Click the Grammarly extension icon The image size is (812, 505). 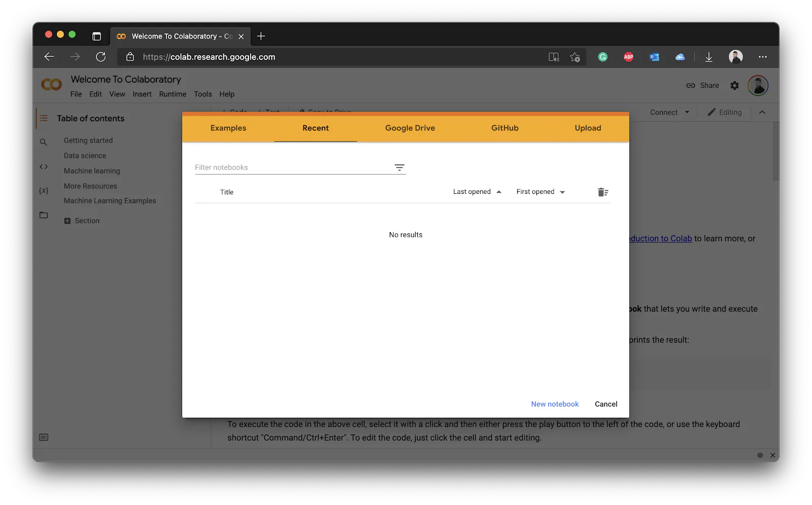[602, 57]
